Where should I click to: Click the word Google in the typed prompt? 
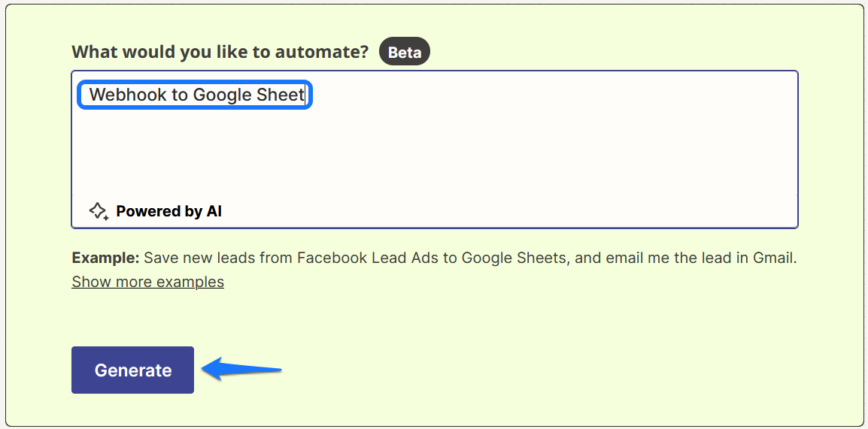click(x=223, y=95)
